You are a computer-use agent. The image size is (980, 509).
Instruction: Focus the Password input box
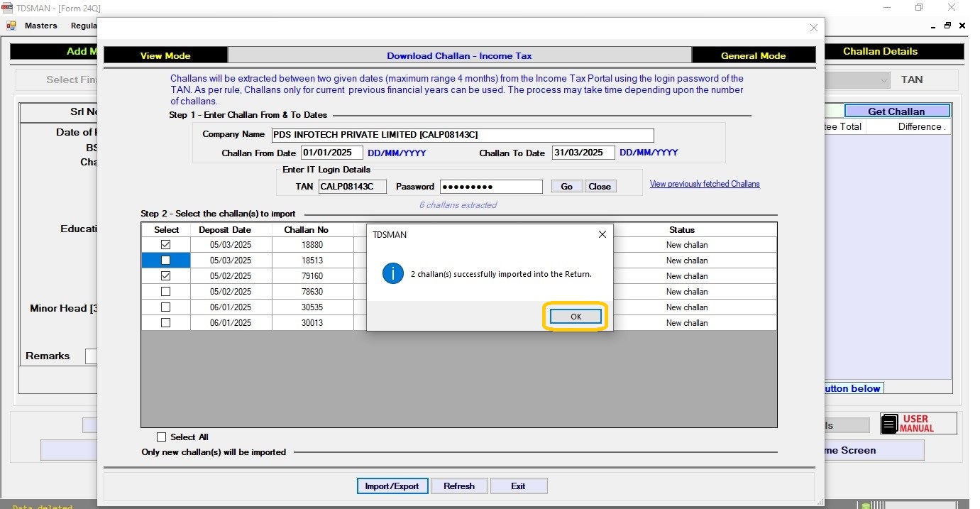[x=491, y=187]
